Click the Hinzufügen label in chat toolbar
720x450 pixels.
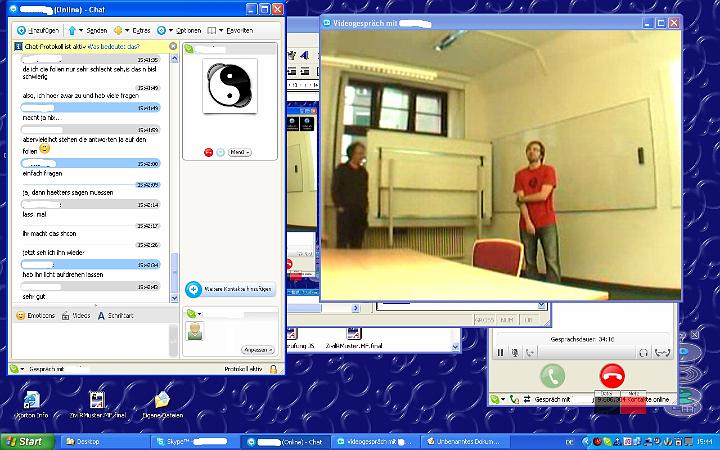[x=44, y=30]
